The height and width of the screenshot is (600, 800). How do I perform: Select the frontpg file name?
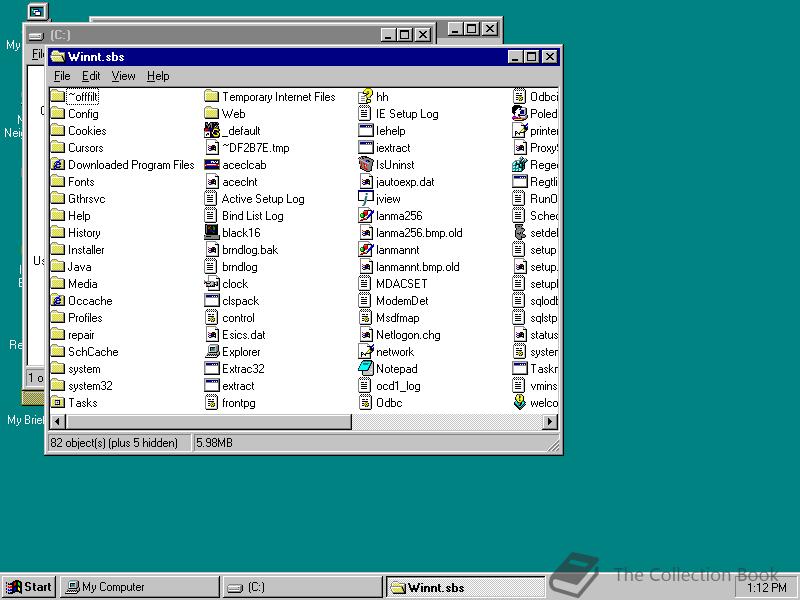point(239,403)
